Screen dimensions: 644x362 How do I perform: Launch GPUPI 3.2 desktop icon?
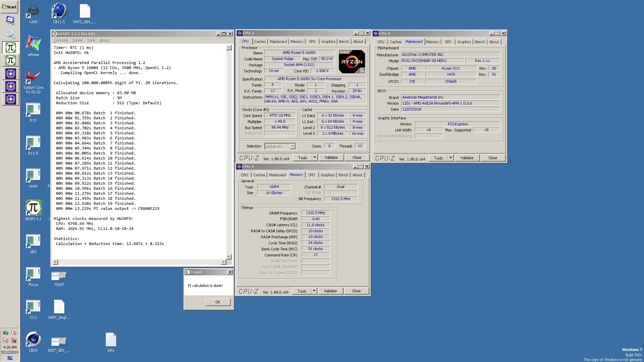click(33, 210)
